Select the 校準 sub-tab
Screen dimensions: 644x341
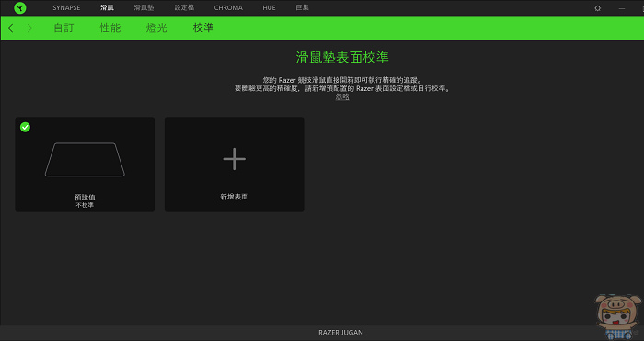point(203,28)
